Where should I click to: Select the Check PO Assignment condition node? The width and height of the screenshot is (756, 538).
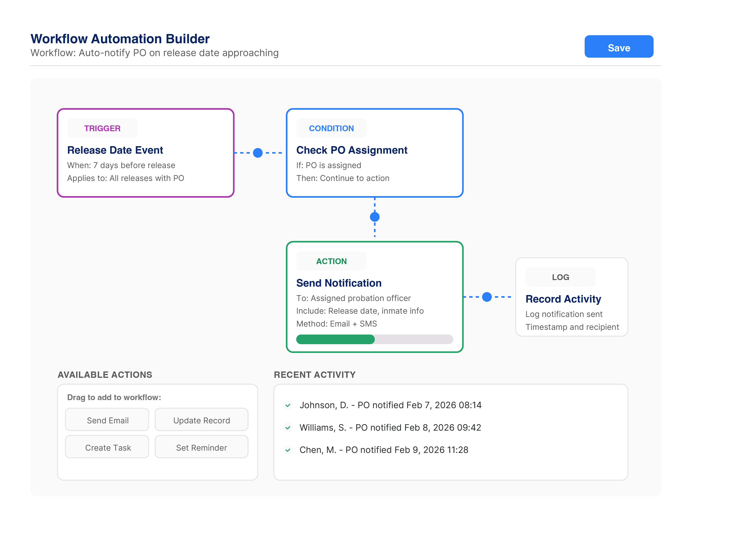(374, 153)
